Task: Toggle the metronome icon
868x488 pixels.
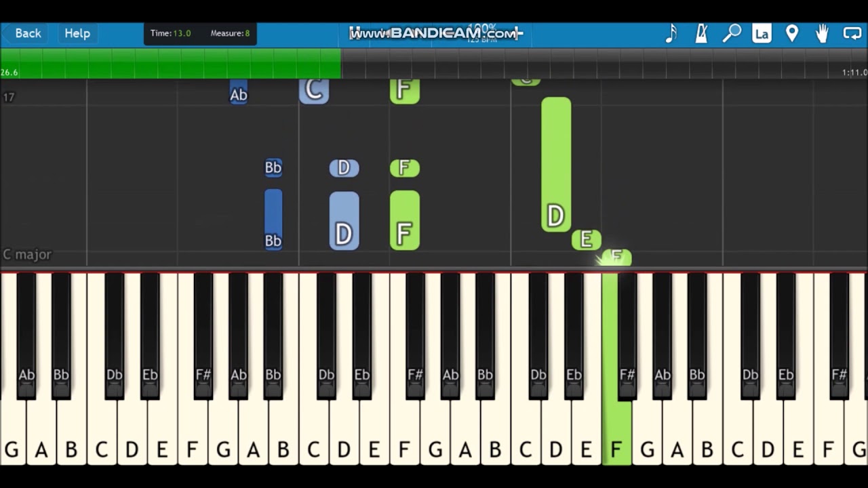Action: (701, 33)
